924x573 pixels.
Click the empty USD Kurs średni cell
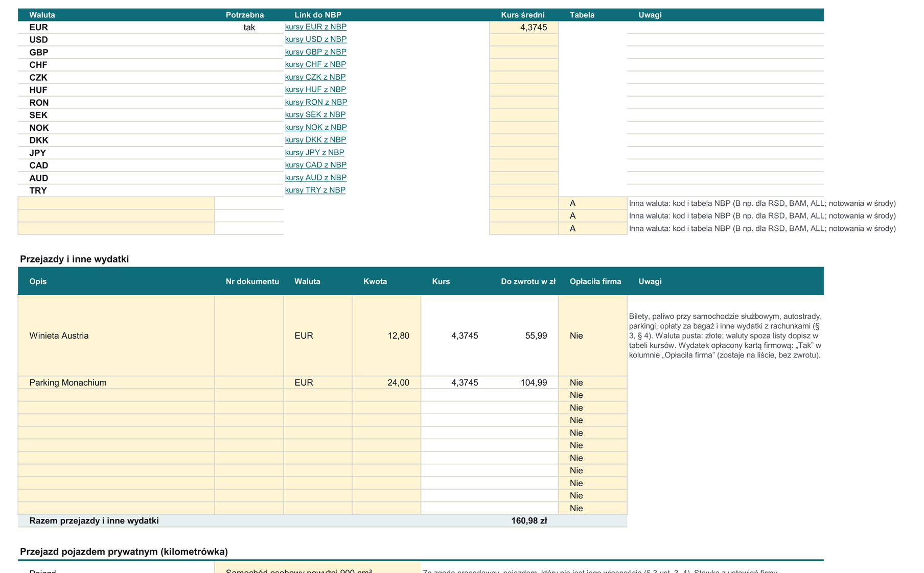tap(524, 40)
